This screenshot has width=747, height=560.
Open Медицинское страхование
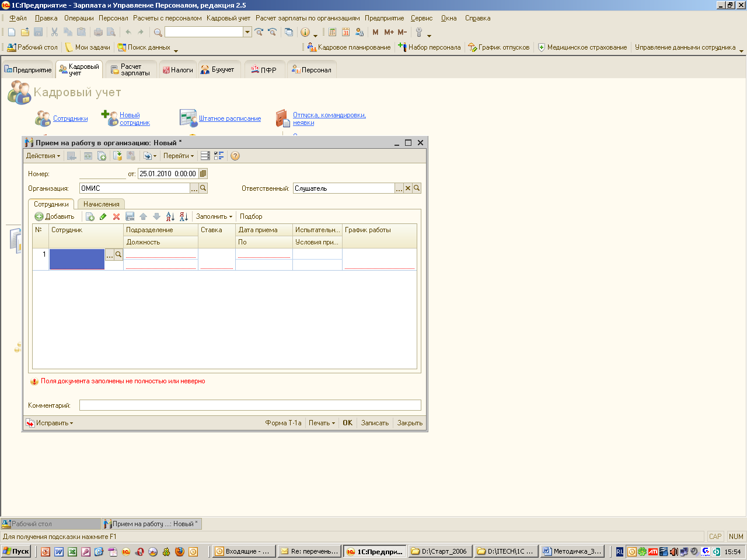tap(582, 47)
